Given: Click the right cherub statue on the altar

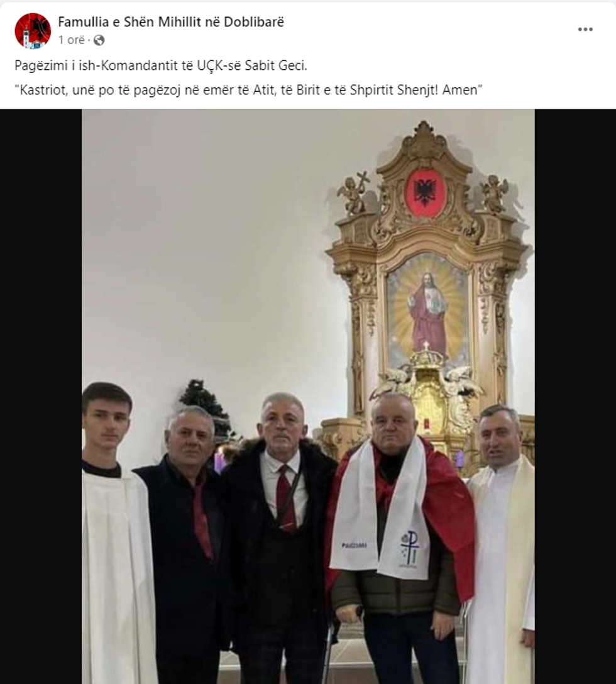Looking at the screenshot, I should [495, 194].
